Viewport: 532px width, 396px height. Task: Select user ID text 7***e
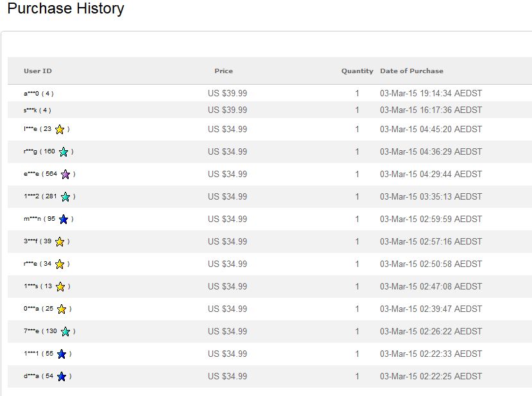(x=31, y=331)
